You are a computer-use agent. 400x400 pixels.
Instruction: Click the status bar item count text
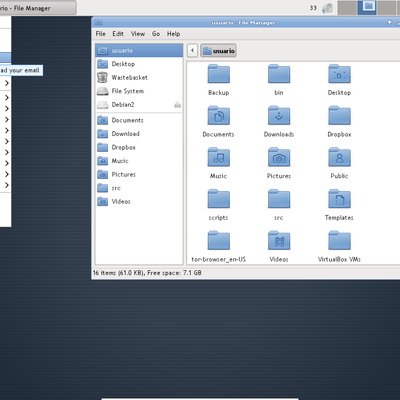(x=147, y=273)
